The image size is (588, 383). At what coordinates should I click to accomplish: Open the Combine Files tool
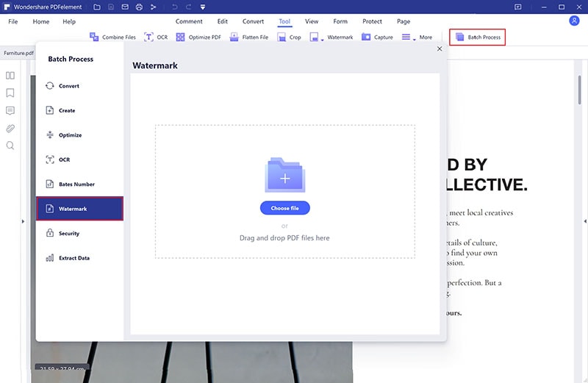coord(112,37)
